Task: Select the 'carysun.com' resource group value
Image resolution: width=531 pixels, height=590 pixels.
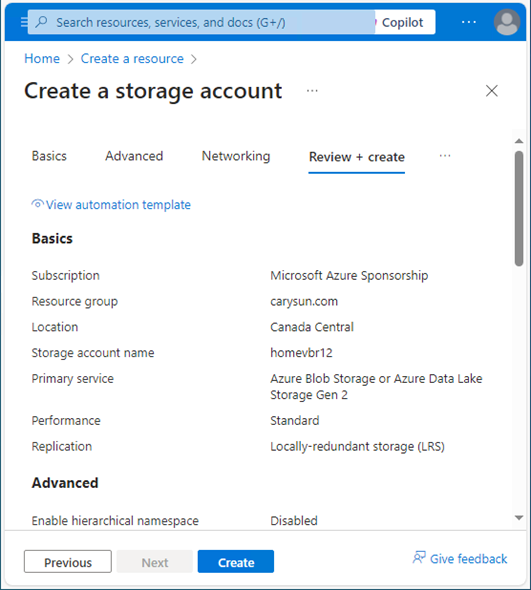Action: (x=304, y=301)
